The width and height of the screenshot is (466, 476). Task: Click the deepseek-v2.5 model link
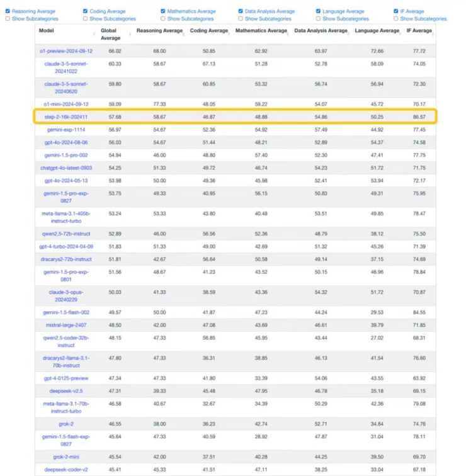pos(65,390)
